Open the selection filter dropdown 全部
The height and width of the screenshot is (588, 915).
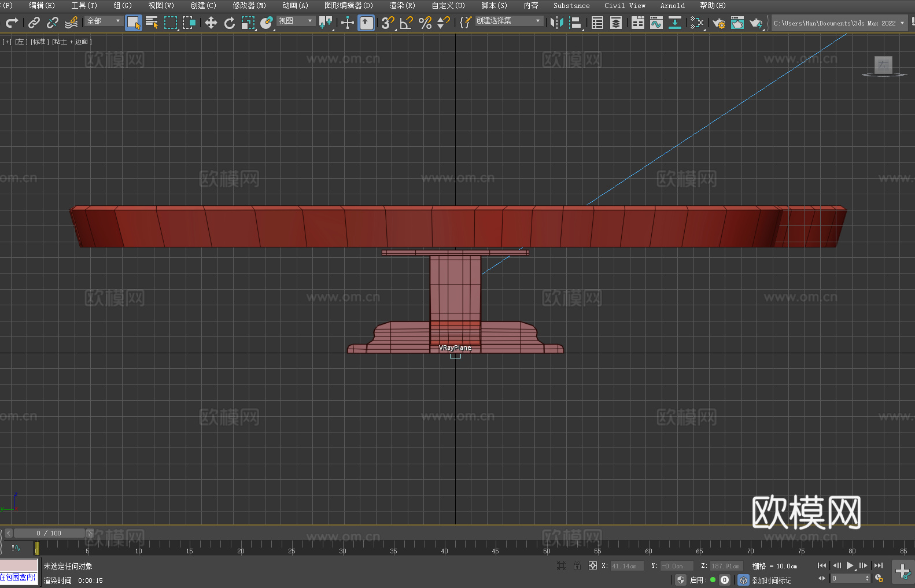(x=104, y=21)
